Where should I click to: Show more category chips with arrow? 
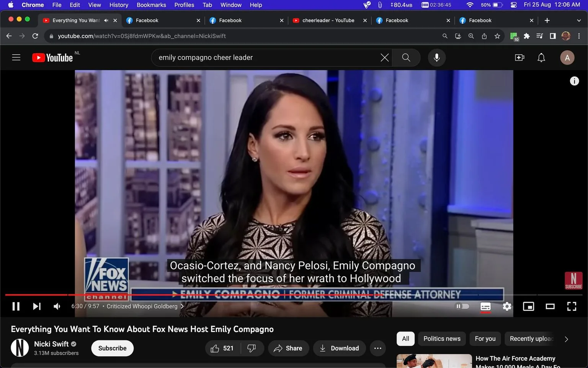(x=567, y=339)
